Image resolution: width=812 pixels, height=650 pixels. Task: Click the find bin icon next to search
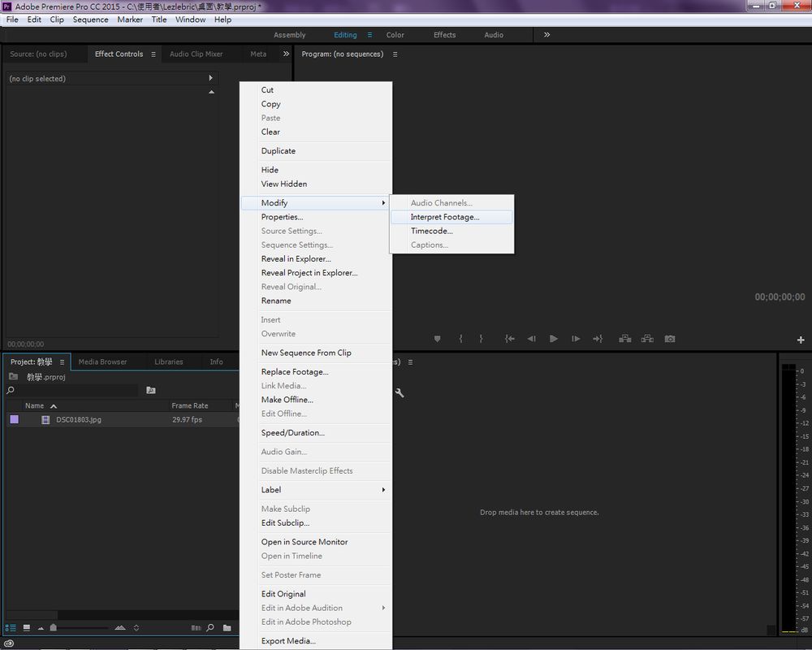point(151,390)
